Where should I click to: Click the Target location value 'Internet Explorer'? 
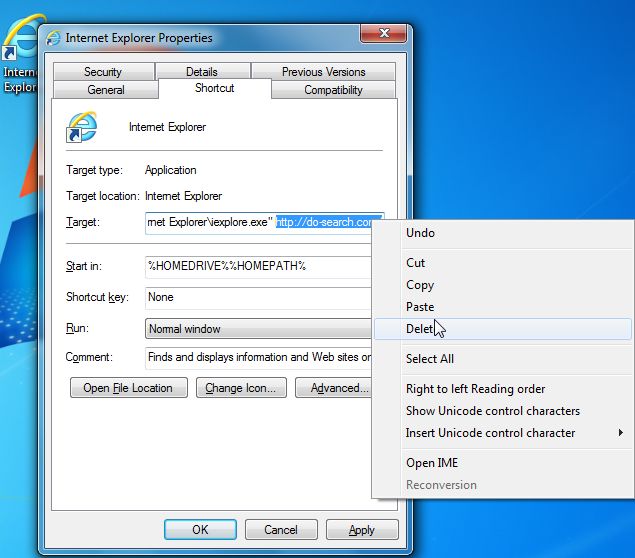183,196
